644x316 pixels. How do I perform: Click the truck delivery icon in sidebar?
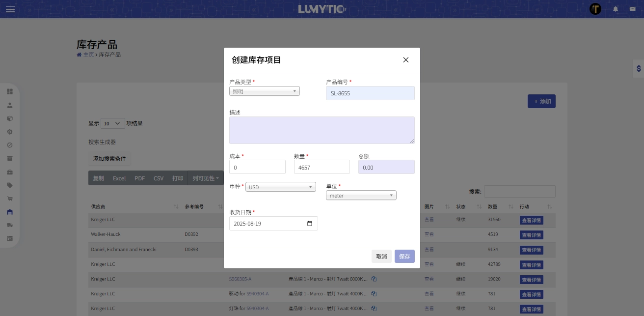(x=10, y=225)
